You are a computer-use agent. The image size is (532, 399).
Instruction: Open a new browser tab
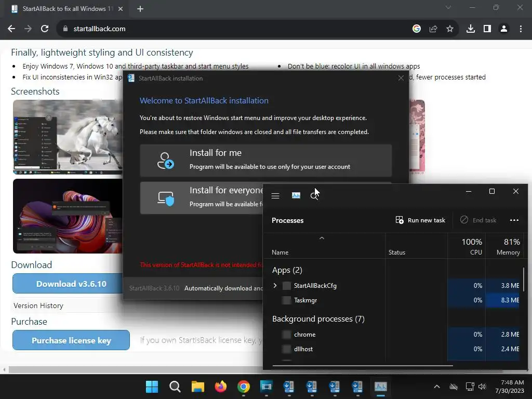click(140, 9)
